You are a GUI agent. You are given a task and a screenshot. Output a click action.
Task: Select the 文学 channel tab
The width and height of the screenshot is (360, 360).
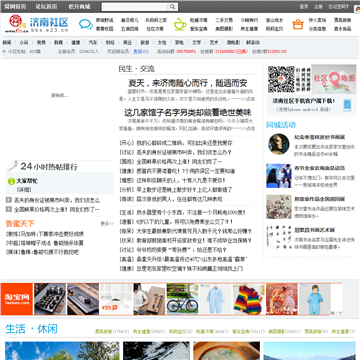(197, 43)
